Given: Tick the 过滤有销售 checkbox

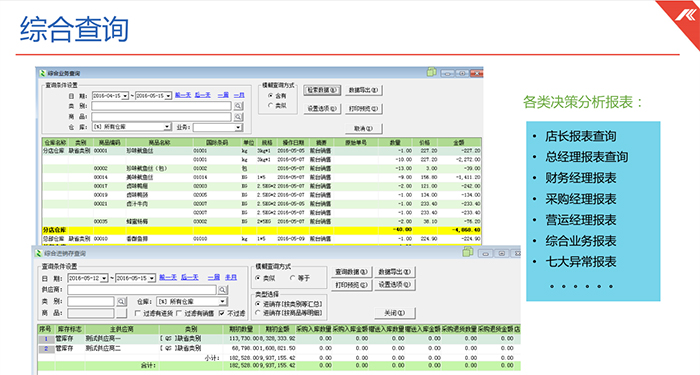Looking at the screenshot, I should [x=179, y=313].
